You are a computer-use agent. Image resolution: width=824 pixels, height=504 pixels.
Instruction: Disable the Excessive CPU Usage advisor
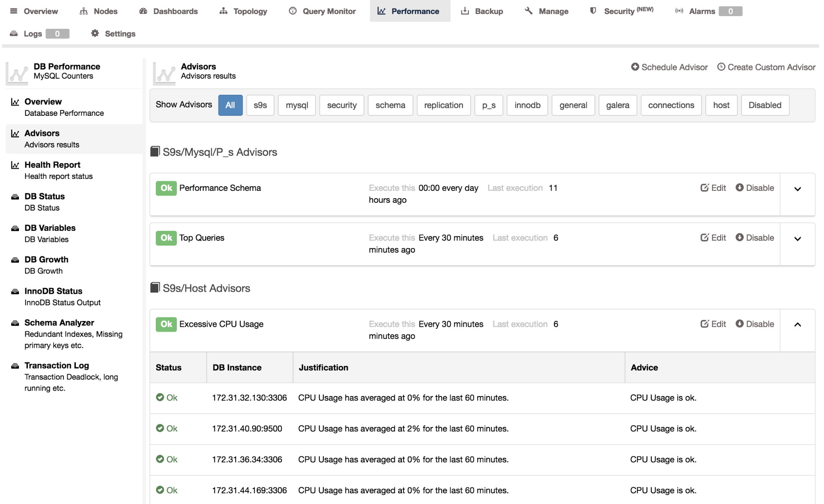(x=755, y=324)
